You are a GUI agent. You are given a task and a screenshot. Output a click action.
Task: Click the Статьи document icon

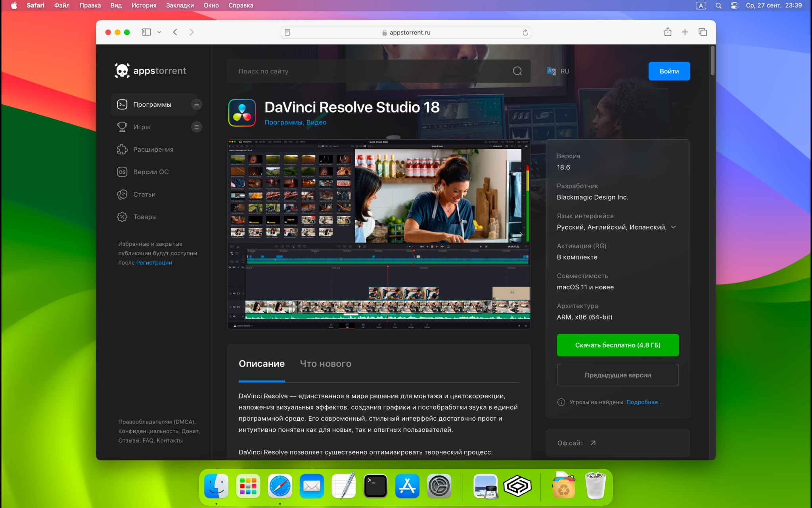[122, 194]
